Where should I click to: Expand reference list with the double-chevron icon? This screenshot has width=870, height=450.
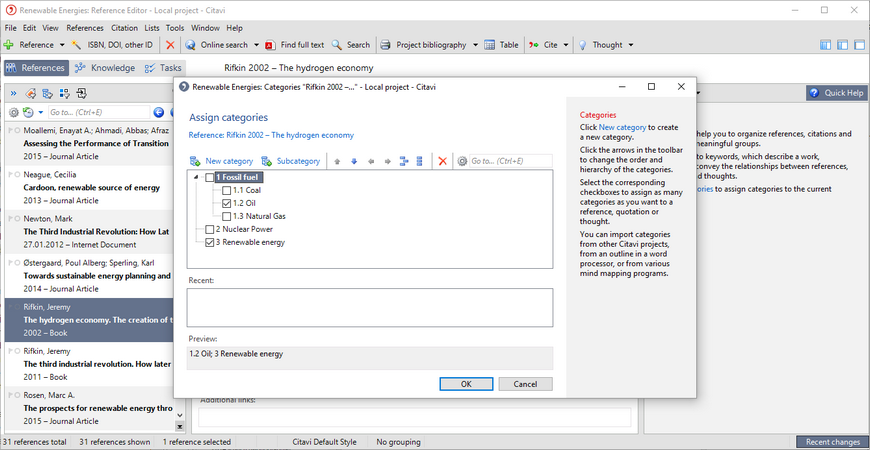13,93
